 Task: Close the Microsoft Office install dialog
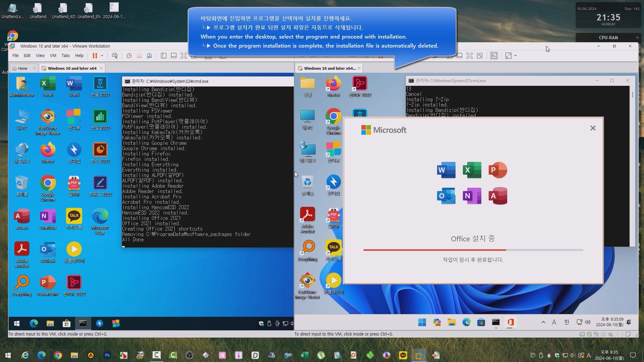pyautogui.click(x=593, y=128)
